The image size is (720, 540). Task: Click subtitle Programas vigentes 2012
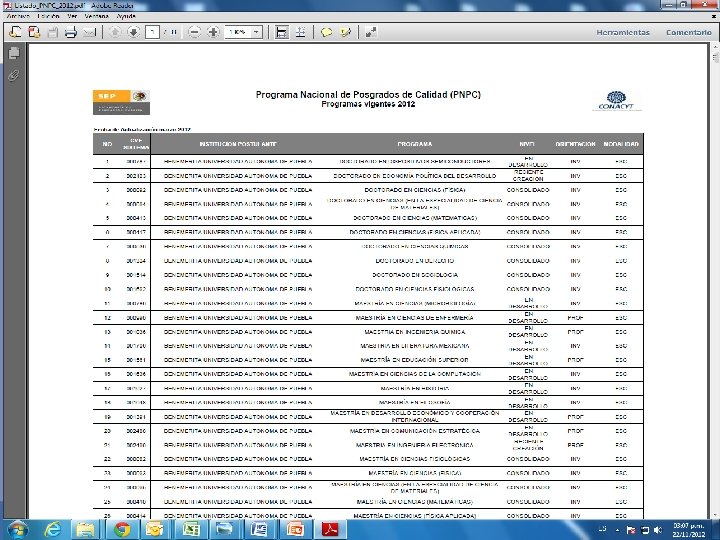(368, 104)
